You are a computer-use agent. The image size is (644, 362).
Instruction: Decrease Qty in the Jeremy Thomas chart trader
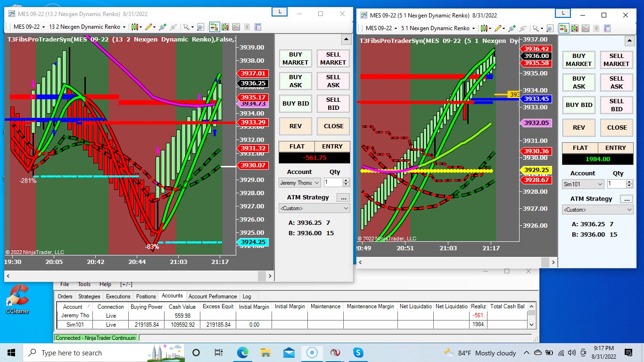(x=347, y=184)
